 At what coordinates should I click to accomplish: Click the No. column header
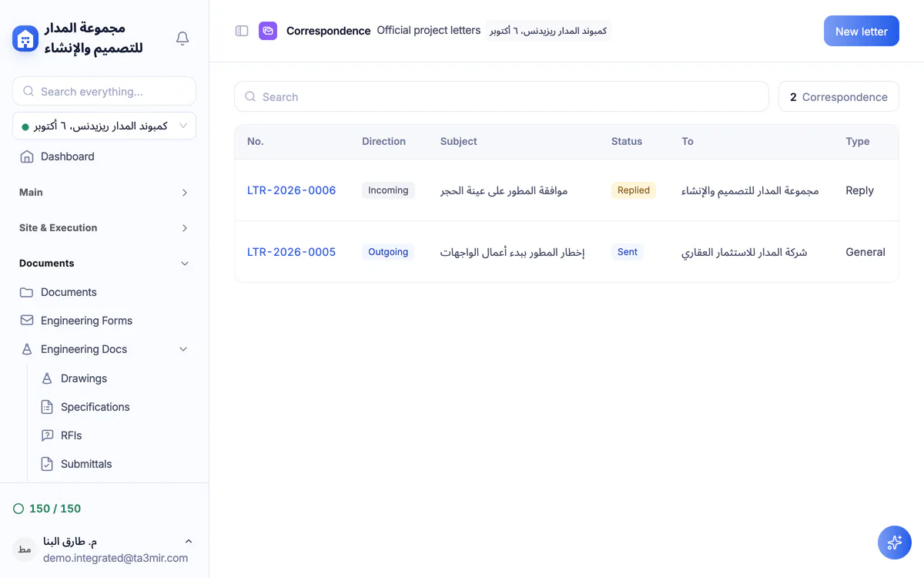[256, 142]
